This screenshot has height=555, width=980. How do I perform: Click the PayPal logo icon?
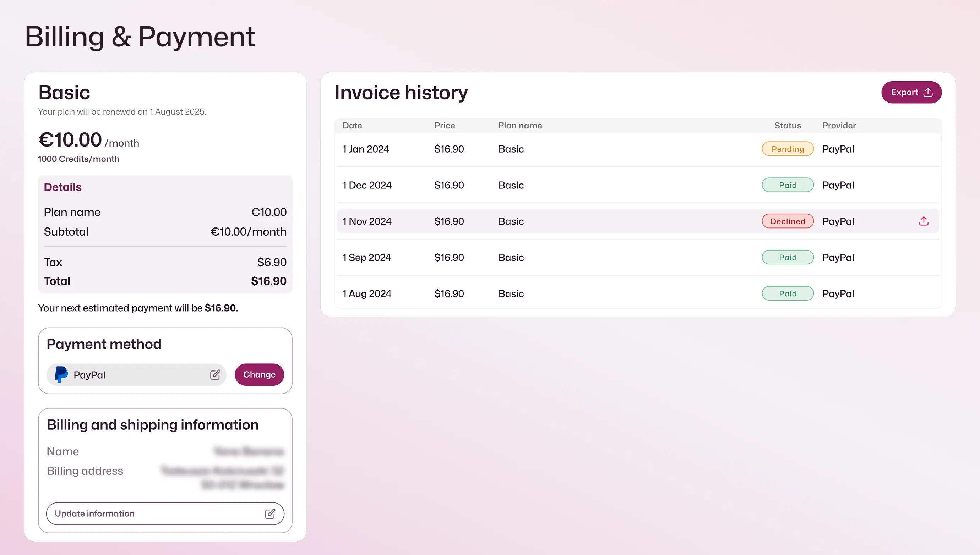click(61, 375)
